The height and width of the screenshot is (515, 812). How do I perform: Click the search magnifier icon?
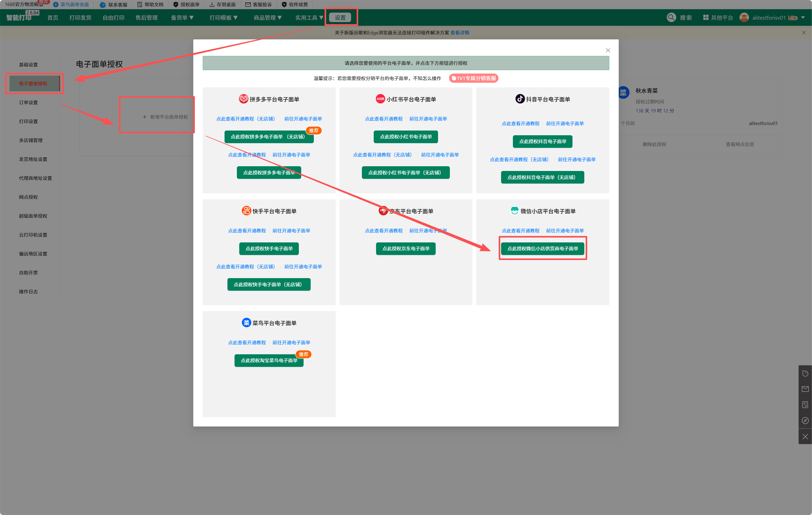(x=671, y=18)
